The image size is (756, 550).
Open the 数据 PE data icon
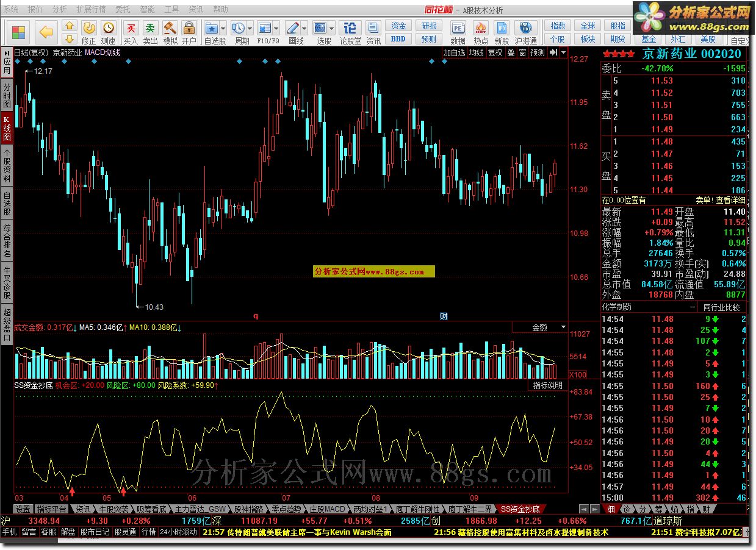pos(458,32)
